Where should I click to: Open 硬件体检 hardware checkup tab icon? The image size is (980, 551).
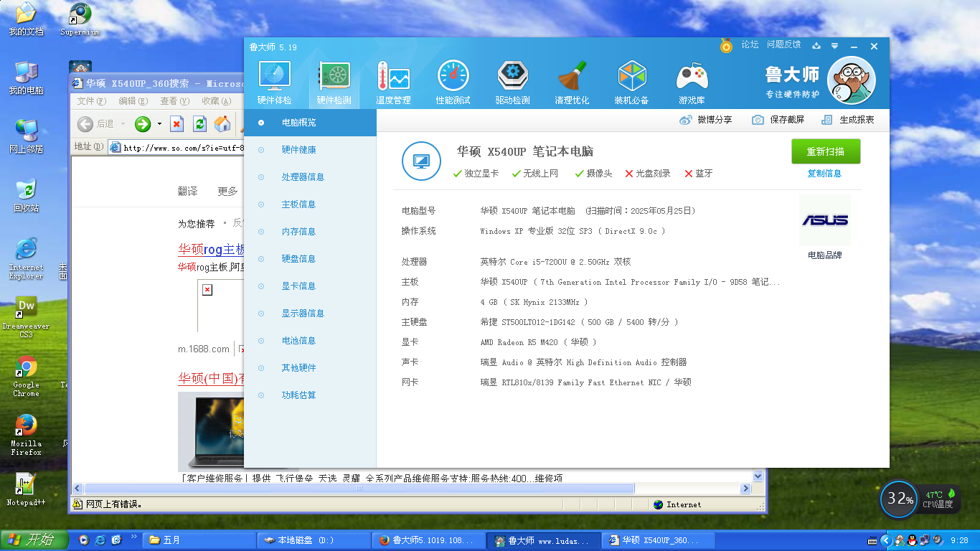pyautogui.click(x=274, y=76)
